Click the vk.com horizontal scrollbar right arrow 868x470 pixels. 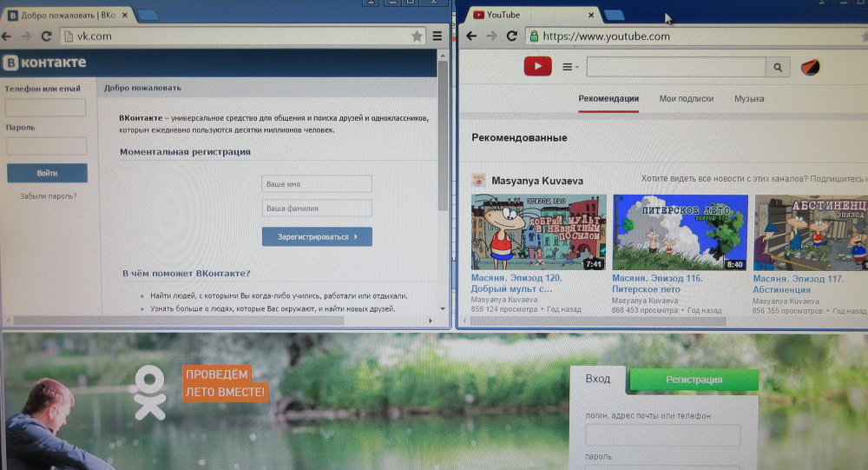[431, 321]
